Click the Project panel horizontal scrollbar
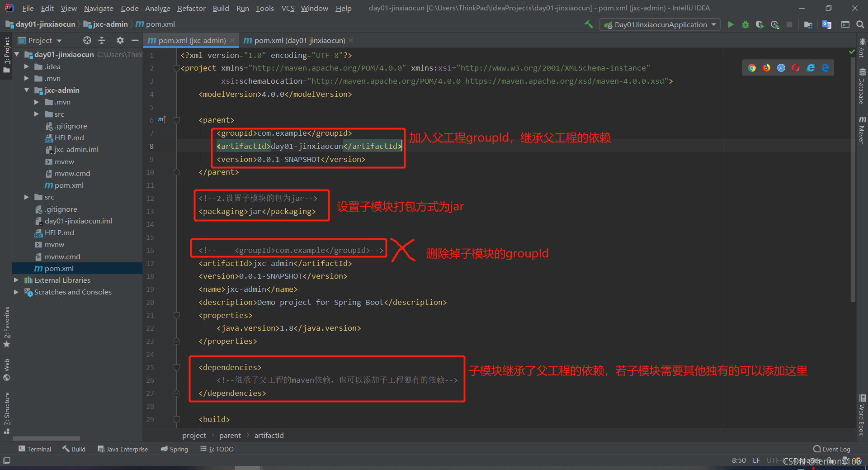Image resolution: width=868 pixels, height=470 pixels. point(47,438)
